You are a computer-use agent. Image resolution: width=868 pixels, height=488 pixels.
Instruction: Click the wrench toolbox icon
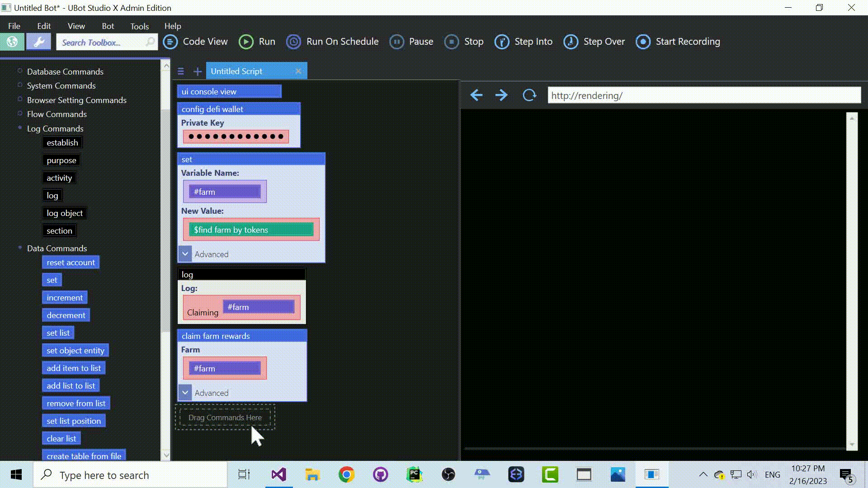pos(39,42)
